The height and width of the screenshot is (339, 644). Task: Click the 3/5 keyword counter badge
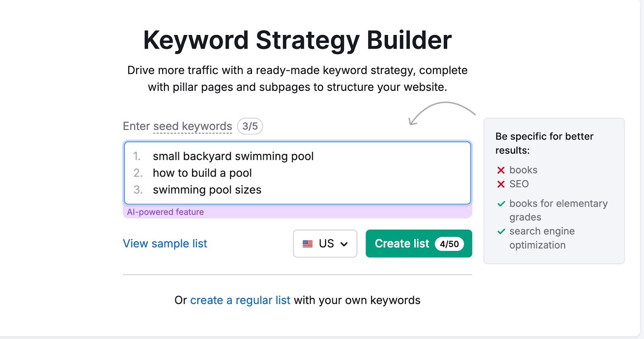pos(249,126)
